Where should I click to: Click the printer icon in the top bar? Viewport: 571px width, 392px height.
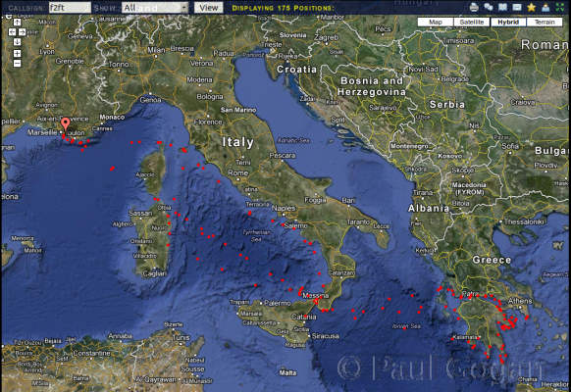(474, 7)
